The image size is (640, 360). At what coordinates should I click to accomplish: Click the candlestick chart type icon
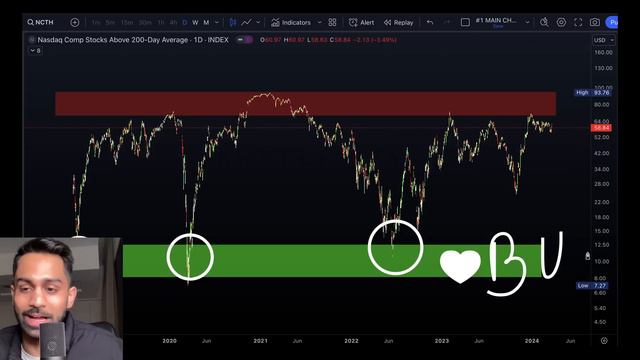click(x=233, y=22)
